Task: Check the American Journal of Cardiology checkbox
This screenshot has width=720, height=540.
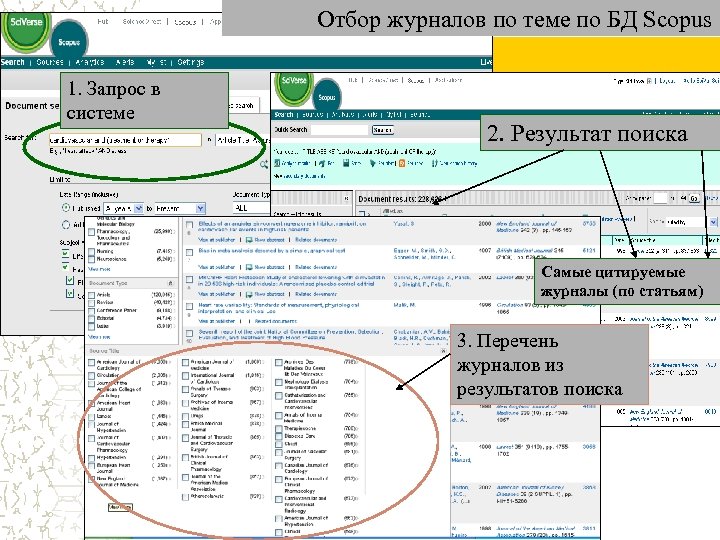Action: tap(91, 363)
